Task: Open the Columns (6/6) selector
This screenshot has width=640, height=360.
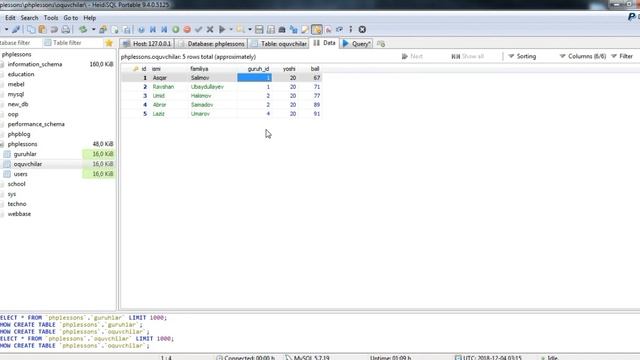Action: tap(582, 56)
